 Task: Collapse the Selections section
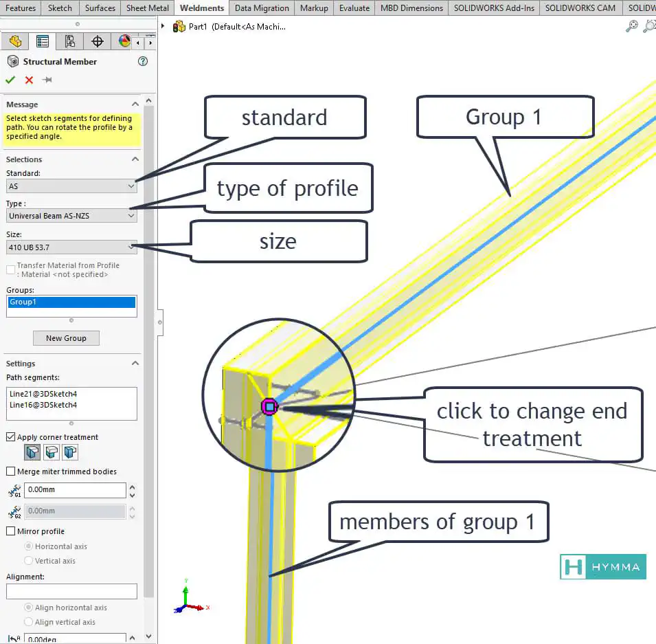tap(135, 159)
